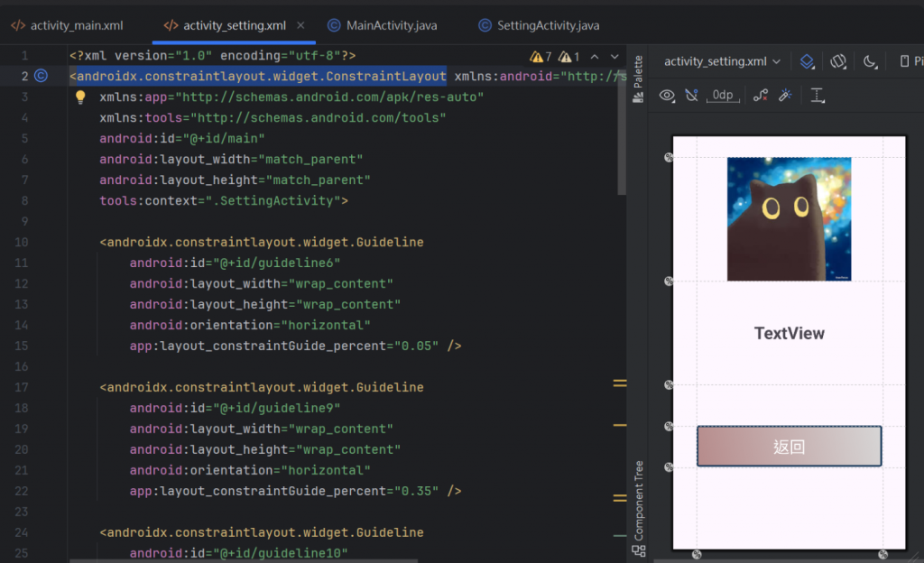Click android:orientation="horizontal" on line 21
Viewport: 924px width, 563px height.
250,471
